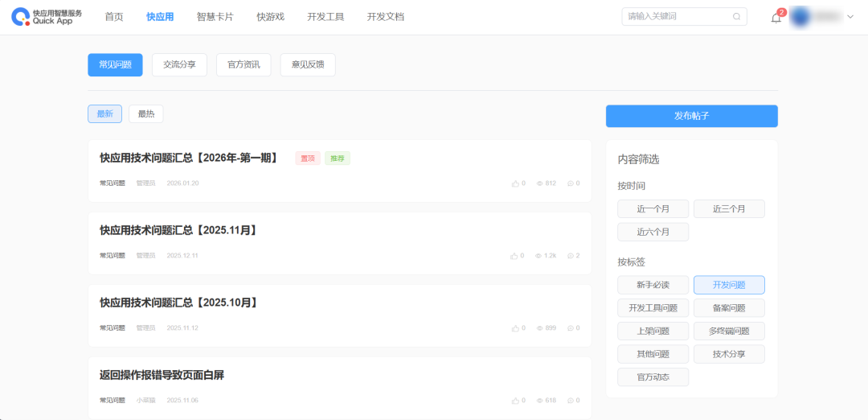Open post 快应用技术问题汇总【2026年-第一期】
Image resolution: width=868 pixels, height=420 pixels.
188,158
